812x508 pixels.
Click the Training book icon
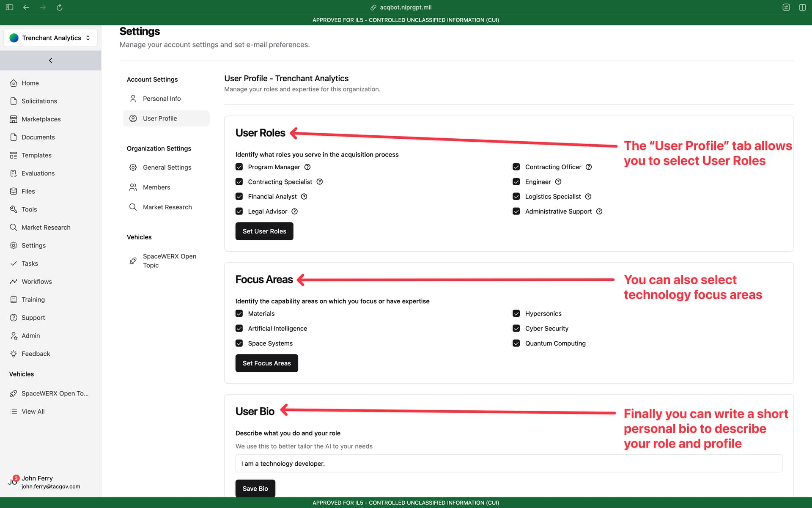[x=14, y=299]
